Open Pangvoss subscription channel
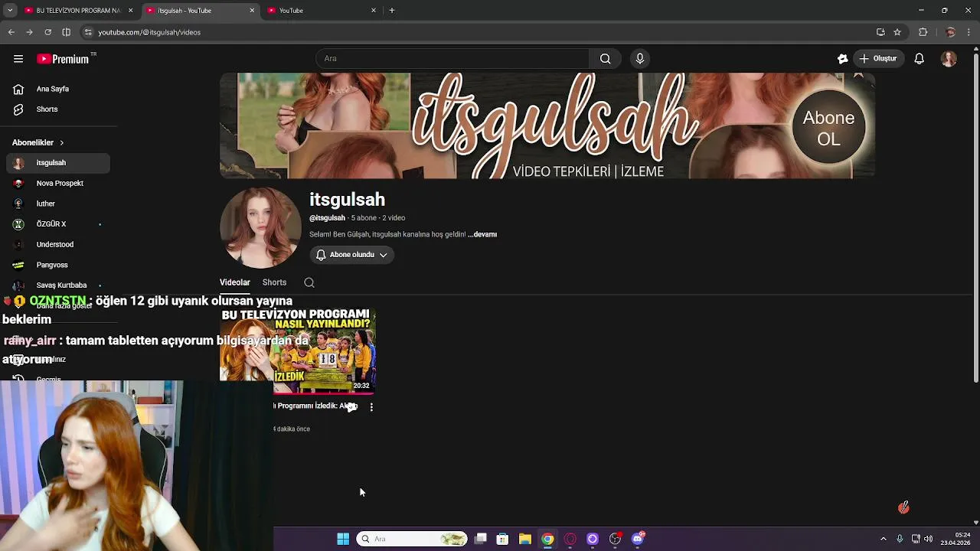This screenshot has width=980, height=551. (58, 265)
